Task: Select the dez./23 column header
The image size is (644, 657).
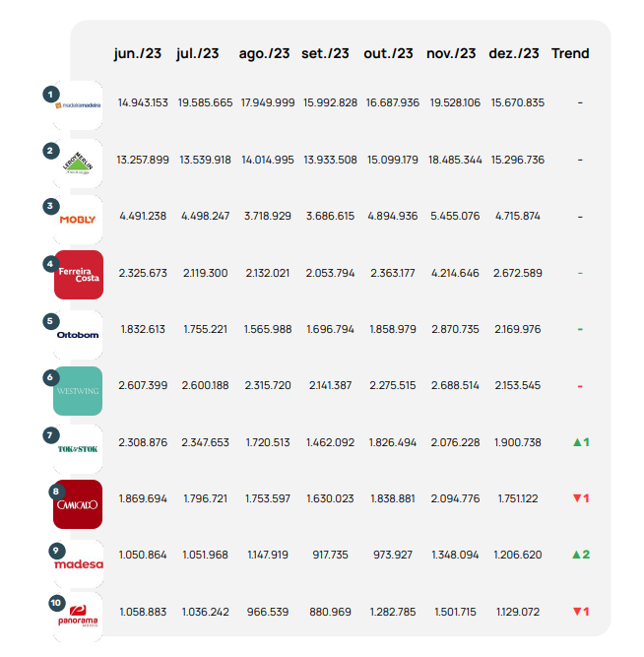Action: click(x=514, y=53)
